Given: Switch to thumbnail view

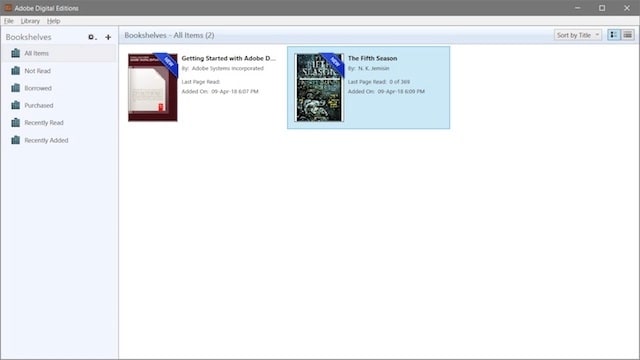Looking at the screenshot, I should [x=613, y=35].
